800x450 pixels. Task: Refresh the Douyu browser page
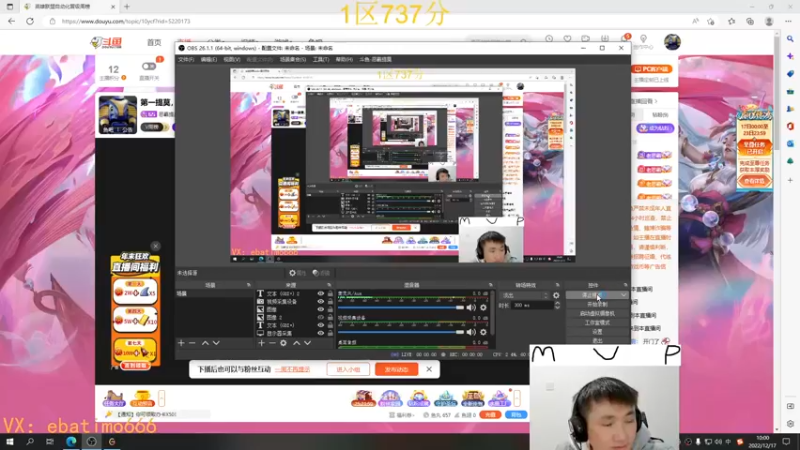tap(30, 21)
